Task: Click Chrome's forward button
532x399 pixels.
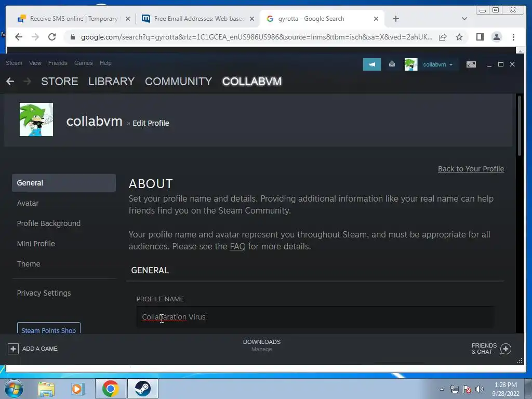Action: pos(35,37)
